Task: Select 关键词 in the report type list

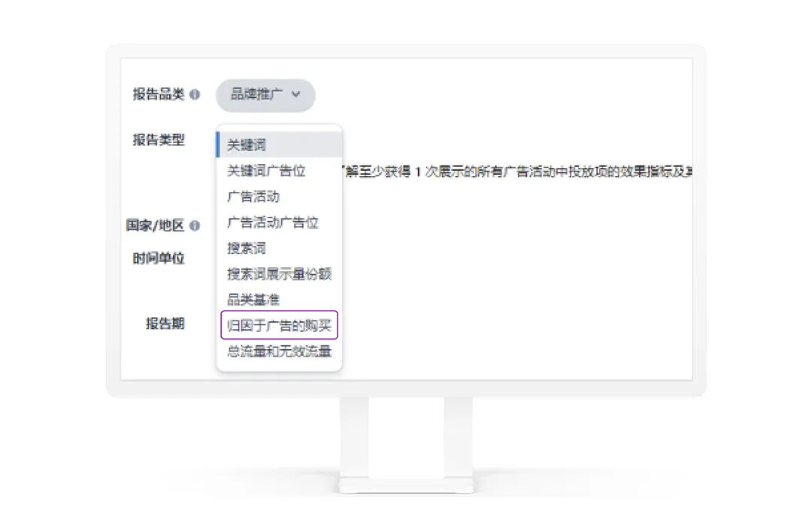Action: [x=279, y=144]
